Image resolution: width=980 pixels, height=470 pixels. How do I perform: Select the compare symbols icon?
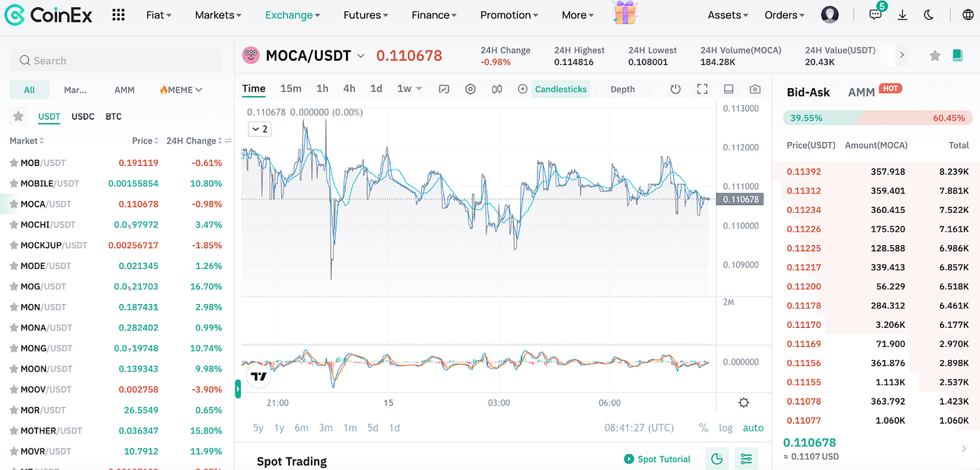coord(497,89)
